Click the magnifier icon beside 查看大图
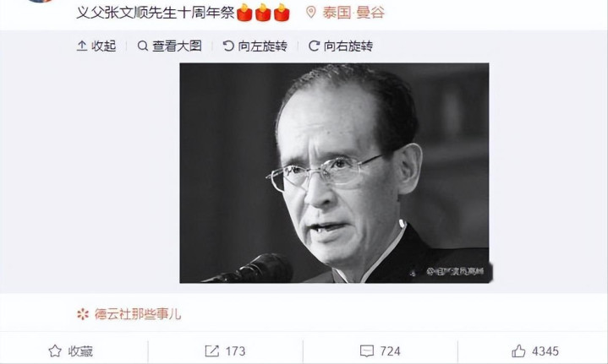The width and height of the screenshot is (608, 364). tap(143, 46)
